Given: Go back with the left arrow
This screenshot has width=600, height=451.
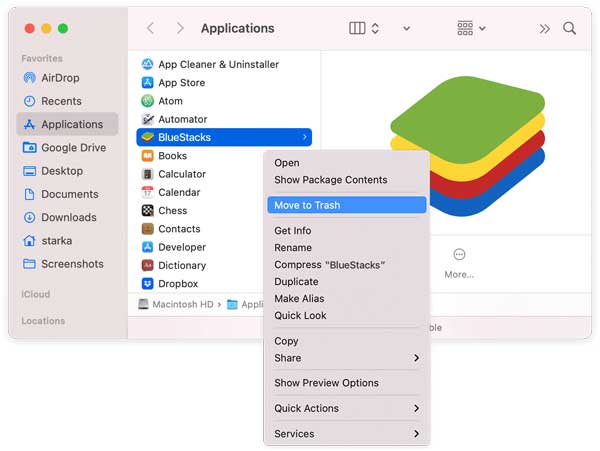Looking at the screenshot, I should pyautogui.click(x=150, y=28).
